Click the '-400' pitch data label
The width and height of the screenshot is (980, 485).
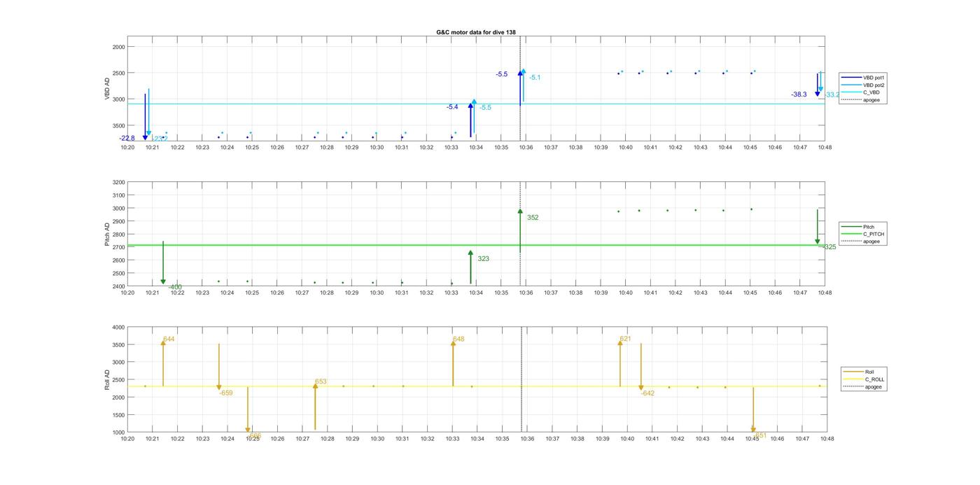(175, 287)
